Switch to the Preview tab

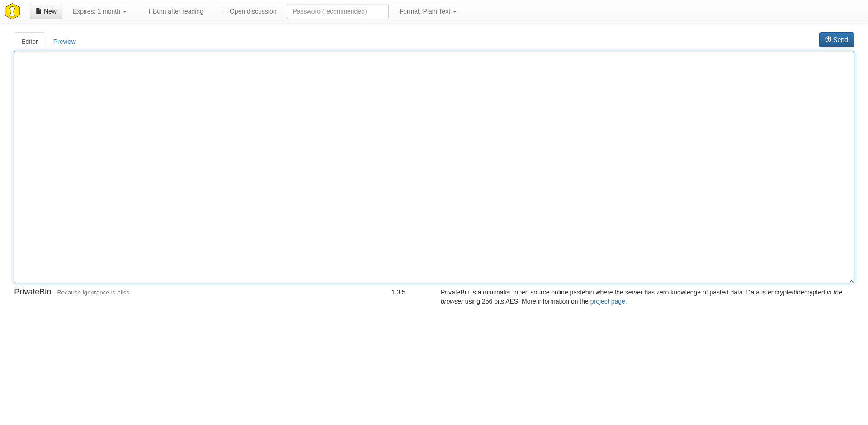[x=64, y=42]
